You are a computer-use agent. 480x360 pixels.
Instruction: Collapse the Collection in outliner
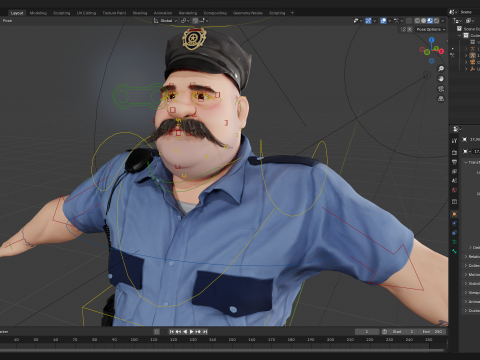point(460,35)
